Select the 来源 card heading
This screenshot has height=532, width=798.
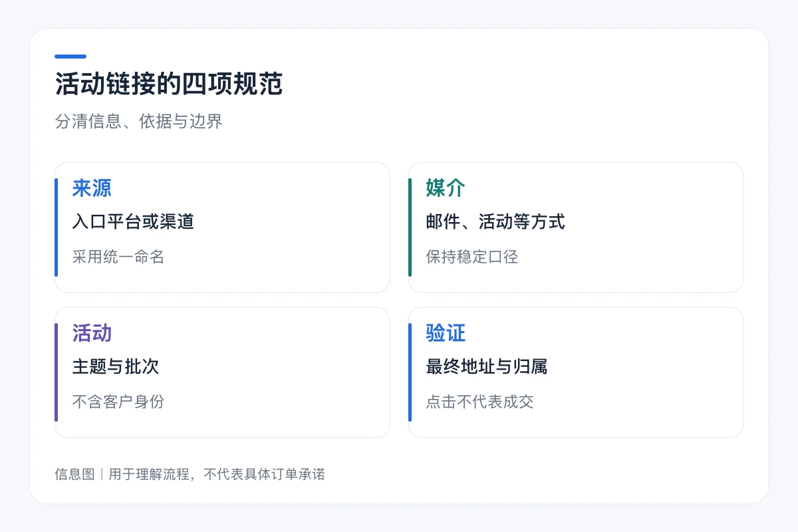coord(92,188)
